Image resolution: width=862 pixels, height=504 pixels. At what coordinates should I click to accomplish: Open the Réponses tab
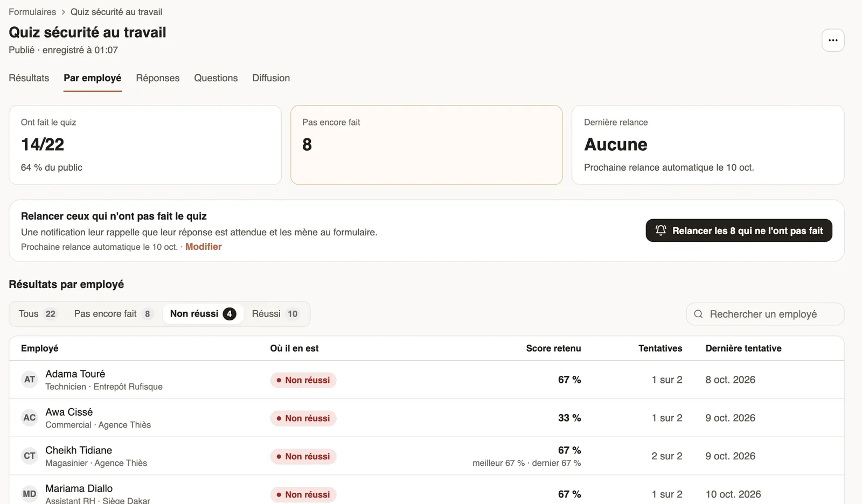tap(158, 78)
